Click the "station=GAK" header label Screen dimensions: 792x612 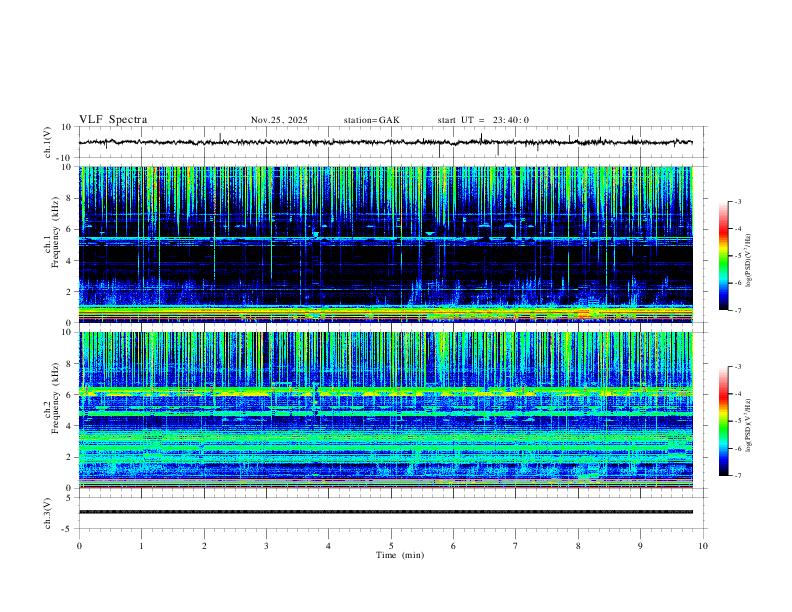pyautogui.click(x=371, y=120)
